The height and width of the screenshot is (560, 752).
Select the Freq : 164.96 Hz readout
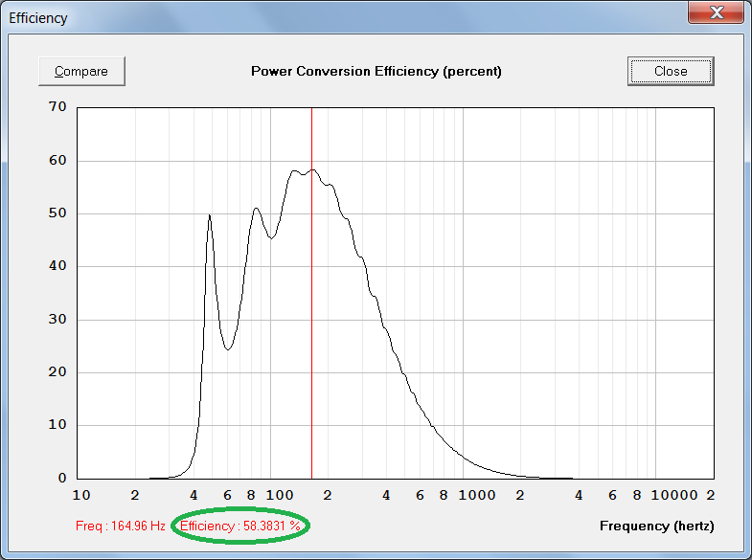click(121, 526)
